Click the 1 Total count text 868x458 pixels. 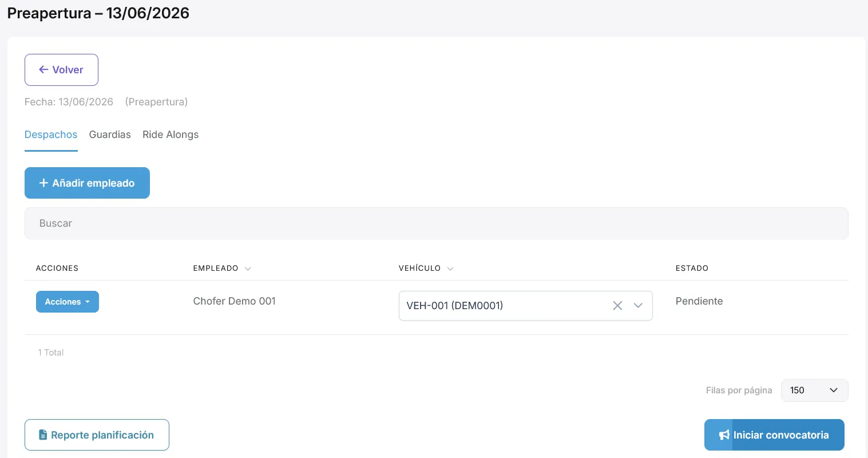pos(51,353)
